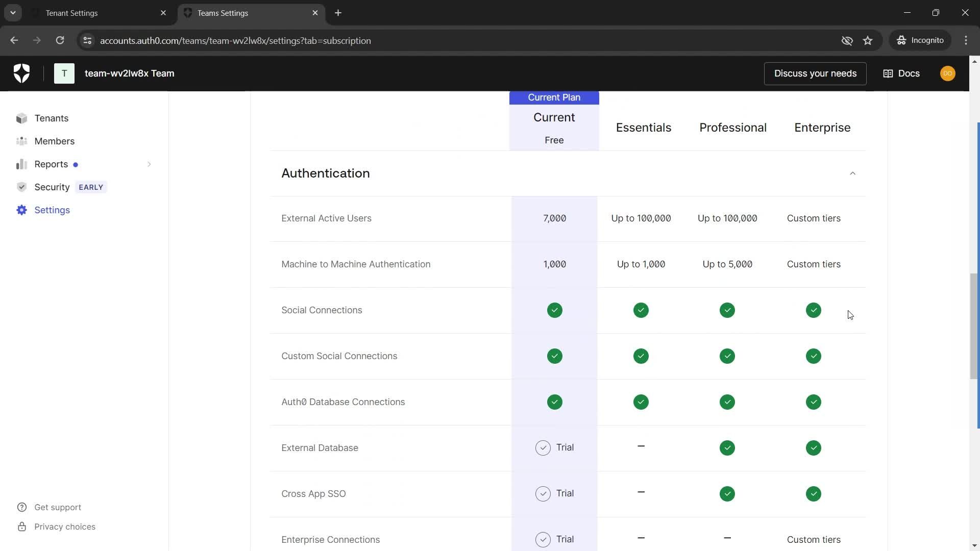The width and height of the screenshot is (980, 551).
Task: Open the tab search dropdown
Action: (13, 13)
